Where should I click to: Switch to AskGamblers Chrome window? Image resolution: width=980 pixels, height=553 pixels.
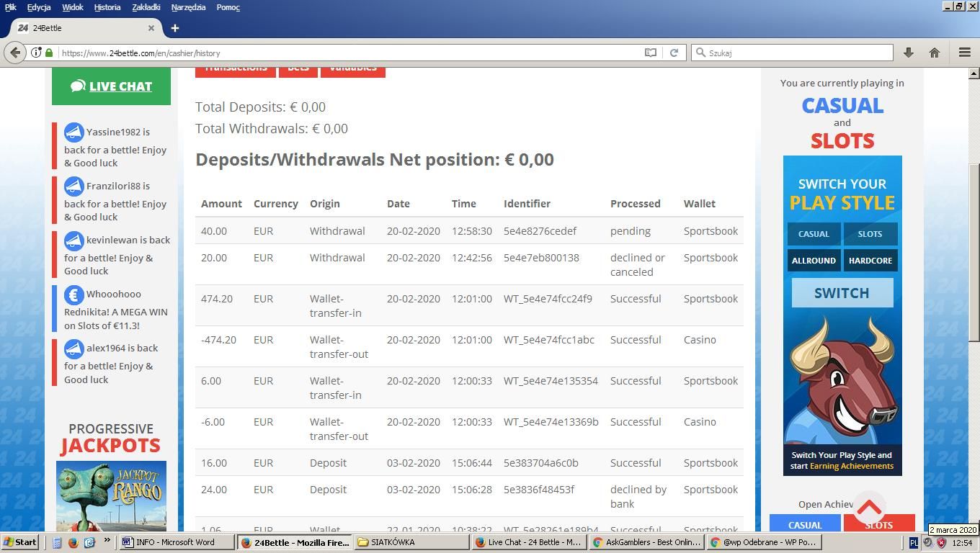tap(647, 542)
